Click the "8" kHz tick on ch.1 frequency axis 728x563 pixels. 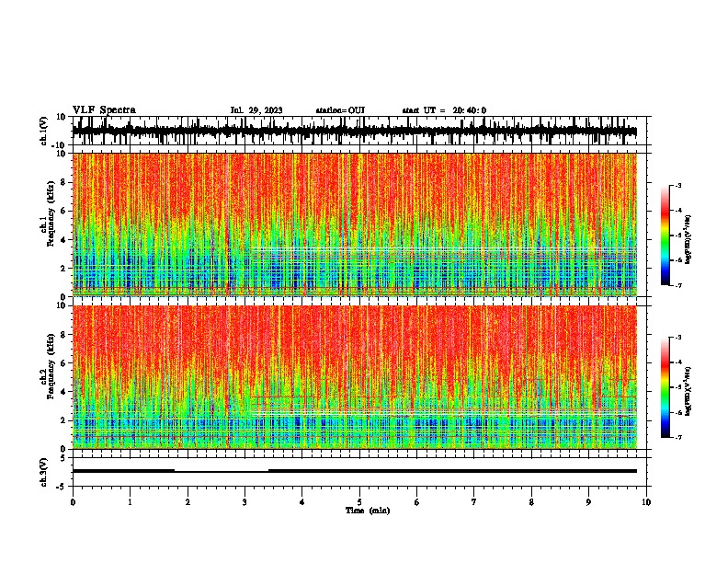63,182
